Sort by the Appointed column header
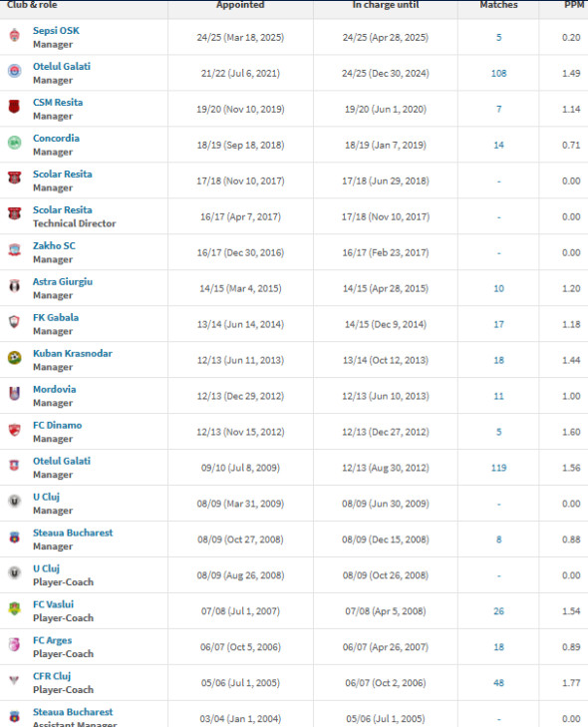Viewport: 588px width, 727px height. [x=240, y=5]
